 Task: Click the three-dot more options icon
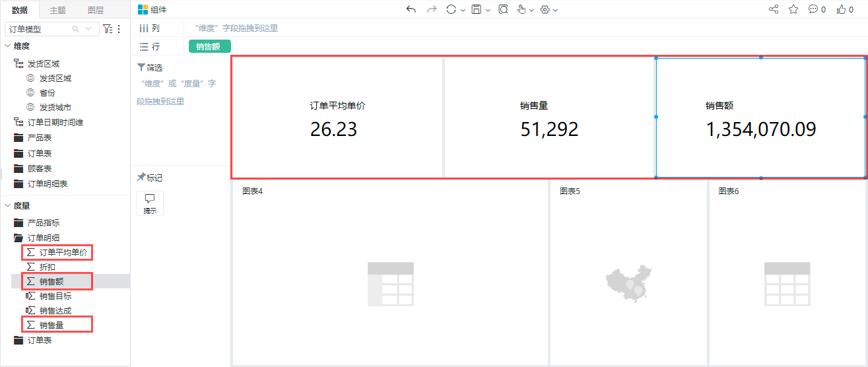click(119, 29)
